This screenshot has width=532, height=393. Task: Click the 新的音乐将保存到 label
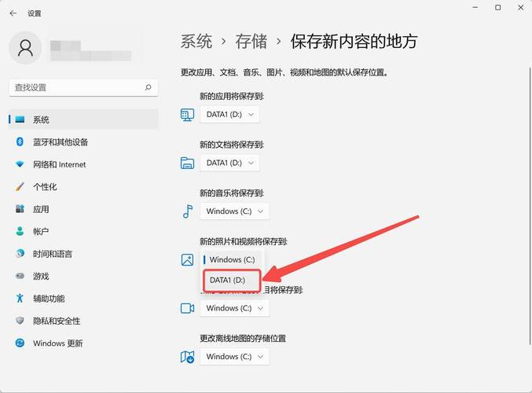(x=232, y=193)
